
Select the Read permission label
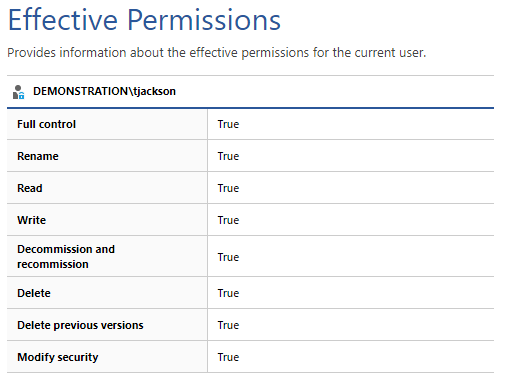[30, 188]
